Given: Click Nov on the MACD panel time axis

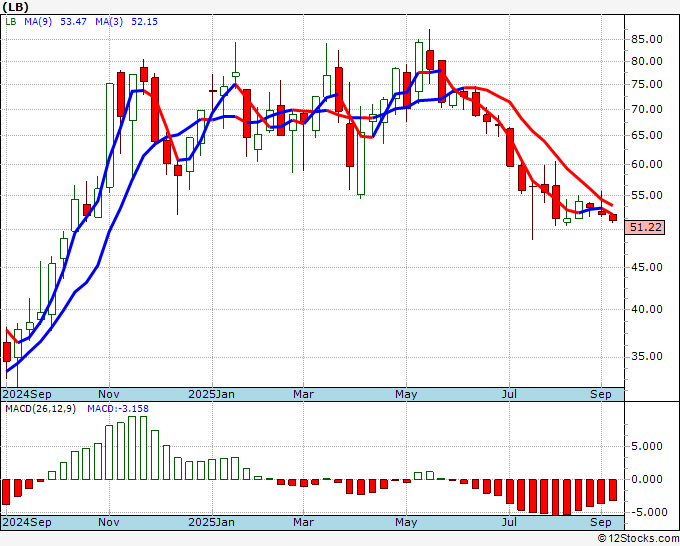Looking at the screenshot, I should (x=109, y=522).
